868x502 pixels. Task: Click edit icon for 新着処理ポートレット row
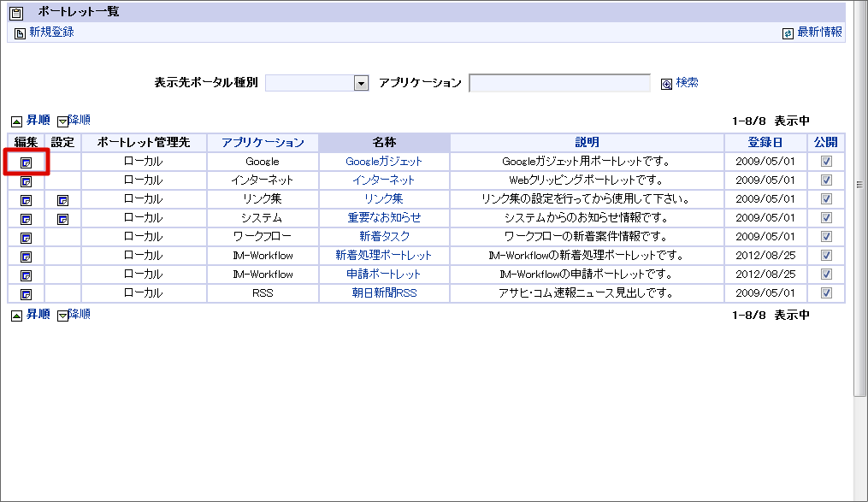(26, 257)
